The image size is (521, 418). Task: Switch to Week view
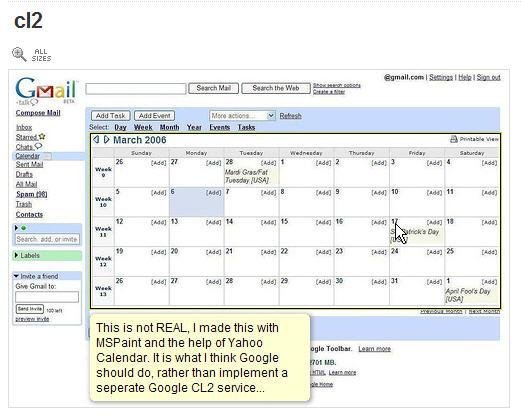click(x=143, y=127)
